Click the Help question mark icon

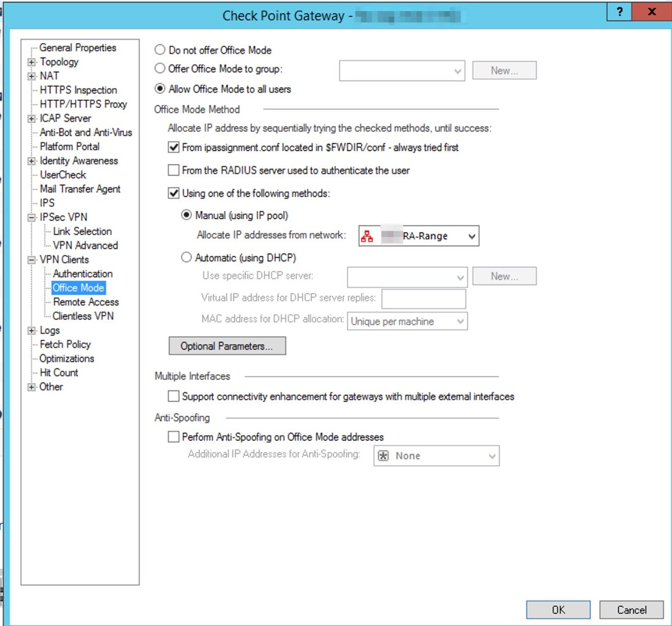[x=620, y=12]
